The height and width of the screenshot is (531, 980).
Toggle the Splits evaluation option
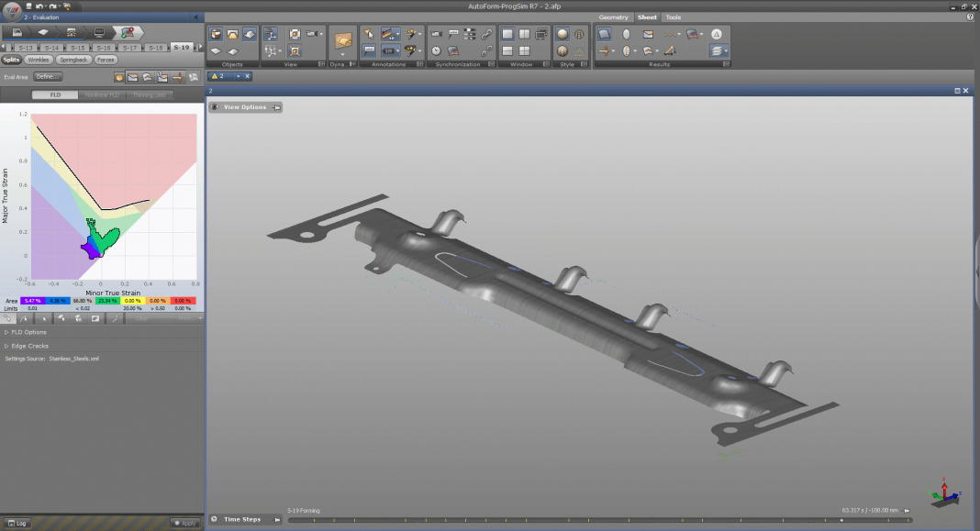[12, 60]
